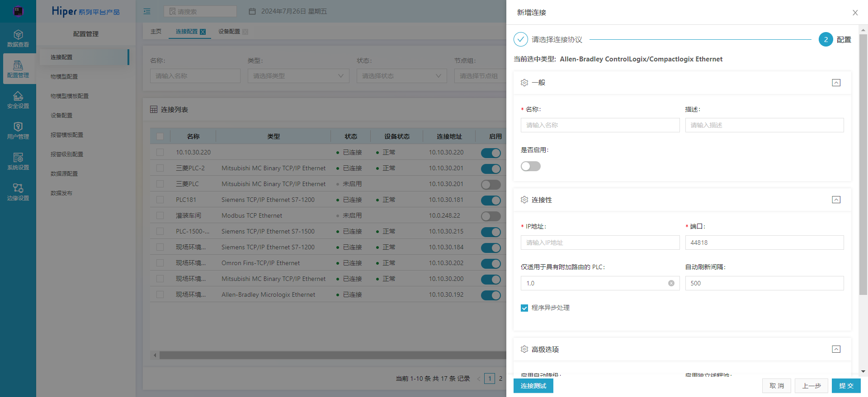The image size is (868, 397).
Task: Click the completed step checkmark icon
Action: tap(521, 39)
